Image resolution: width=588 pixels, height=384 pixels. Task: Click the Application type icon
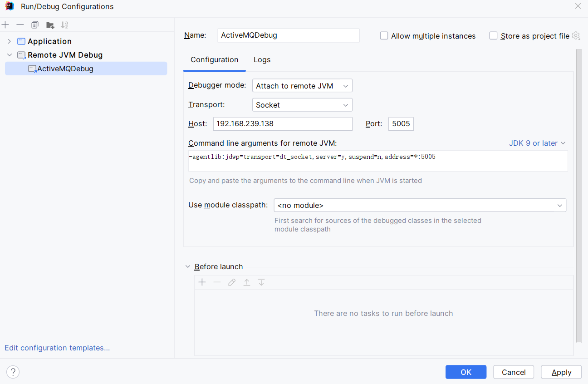pos(21,41)
